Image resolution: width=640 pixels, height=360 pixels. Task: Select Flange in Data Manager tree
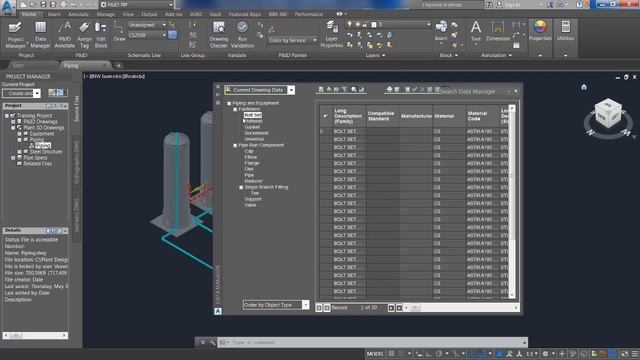point(252,163)
